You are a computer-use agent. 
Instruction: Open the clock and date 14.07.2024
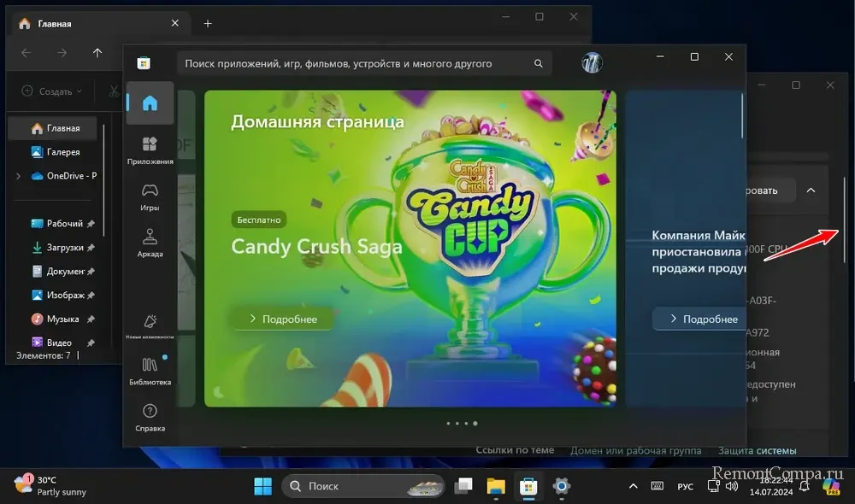click(x=771, y=487)
